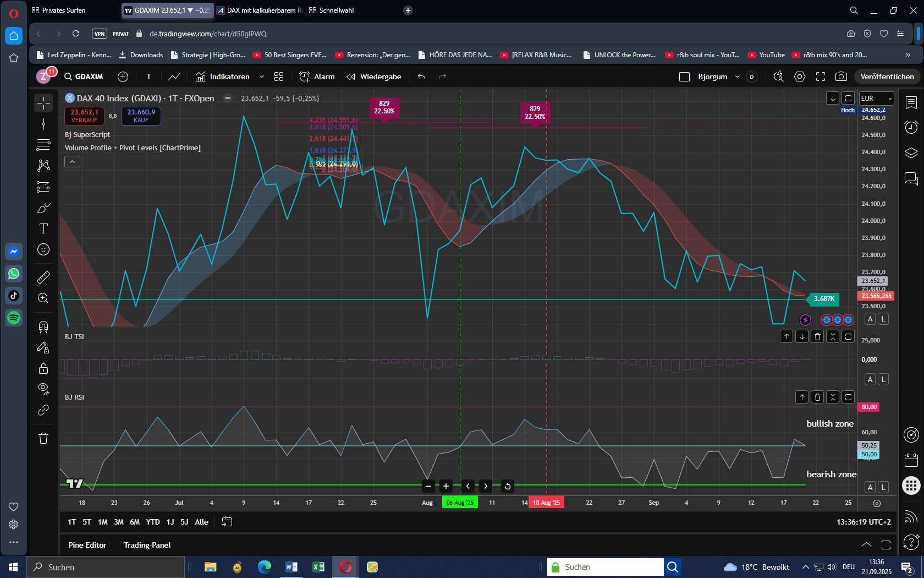This screenshot has width=924, height=578.
Task: Open the EUR currency dropdown
Action: (x=876, y=99)
